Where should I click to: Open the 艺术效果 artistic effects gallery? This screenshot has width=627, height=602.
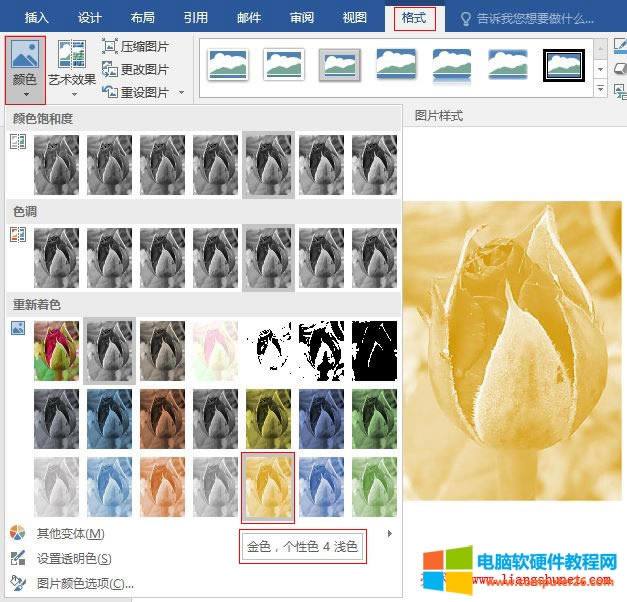[x=72, y=68]
